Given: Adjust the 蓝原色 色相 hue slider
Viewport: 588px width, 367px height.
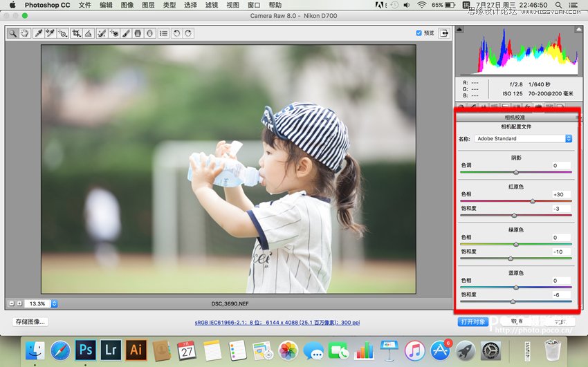Looking at the screenshot, I should 516,288.
